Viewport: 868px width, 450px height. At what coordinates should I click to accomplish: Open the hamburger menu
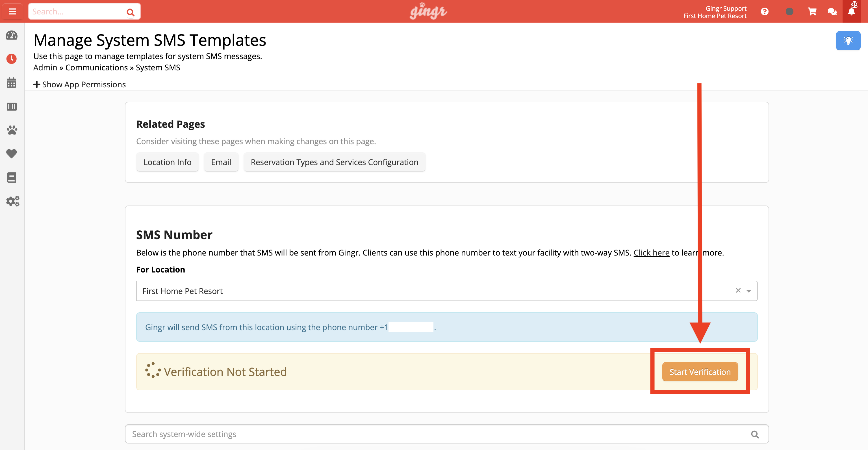[12, 12]
